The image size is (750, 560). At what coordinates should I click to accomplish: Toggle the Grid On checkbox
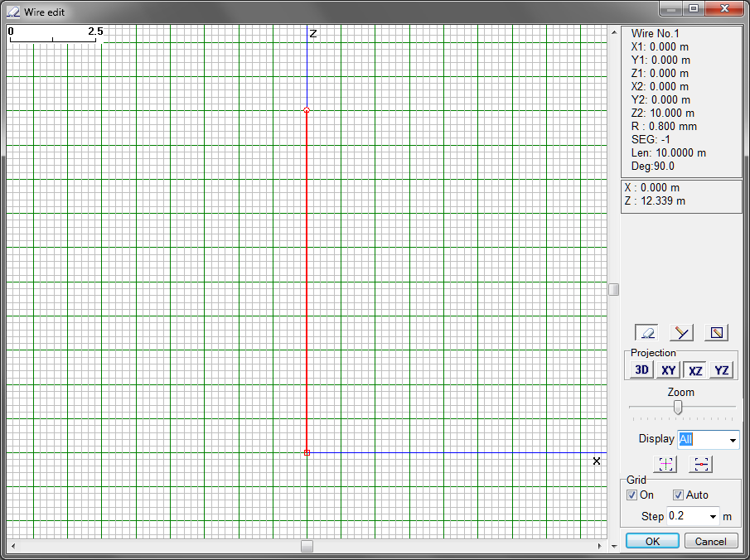[632, 495]
